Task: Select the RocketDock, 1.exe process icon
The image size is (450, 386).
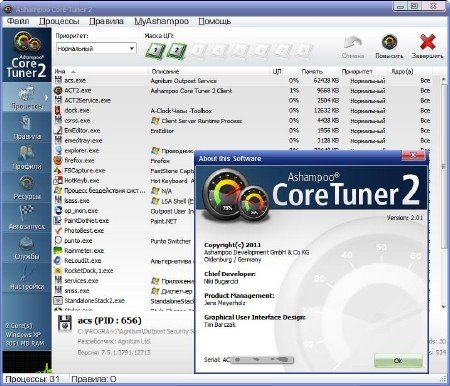Action: 58,271
